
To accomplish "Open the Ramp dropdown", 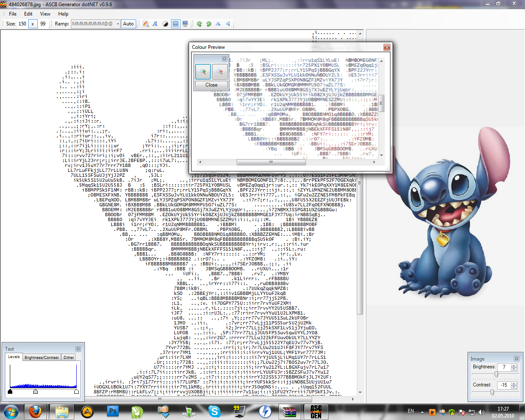I will (x=118, y=24).
